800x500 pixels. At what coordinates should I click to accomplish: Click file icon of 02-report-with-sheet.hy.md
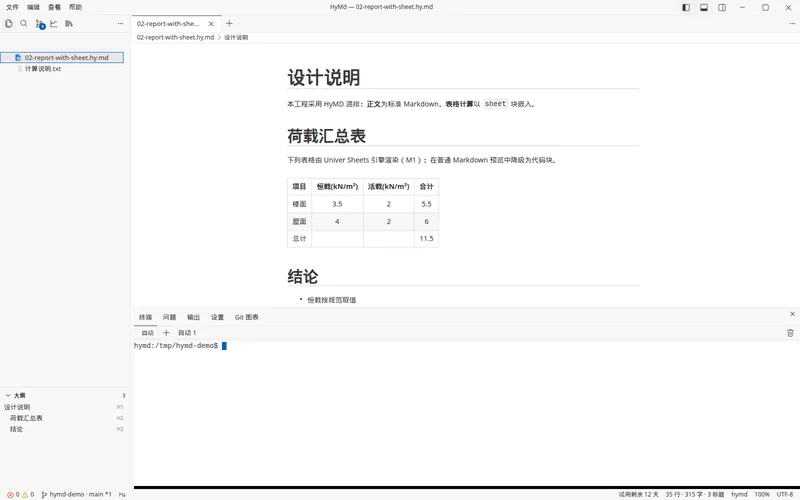point(18,58)
